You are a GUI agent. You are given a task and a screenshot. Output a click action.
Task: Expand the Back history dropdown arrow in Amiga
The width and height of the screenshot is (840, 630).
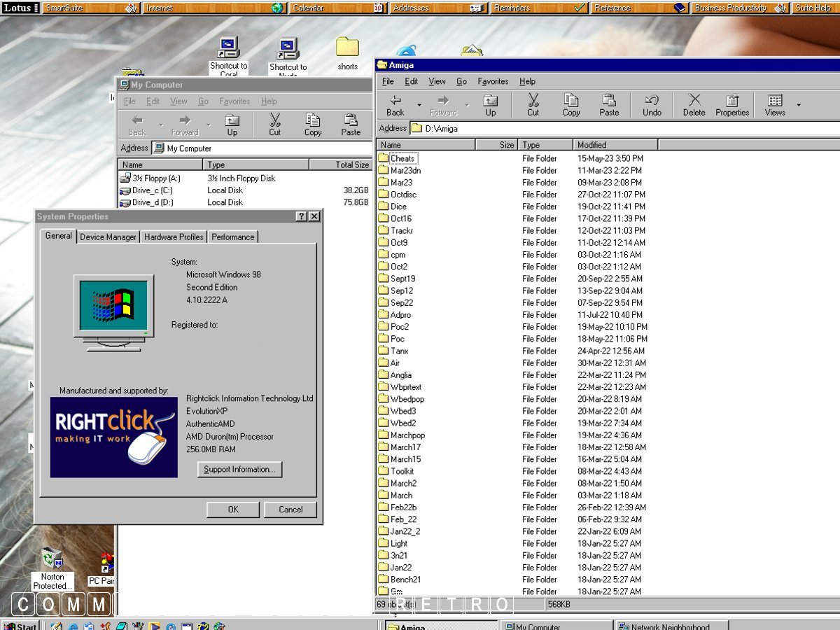point(419,106)
